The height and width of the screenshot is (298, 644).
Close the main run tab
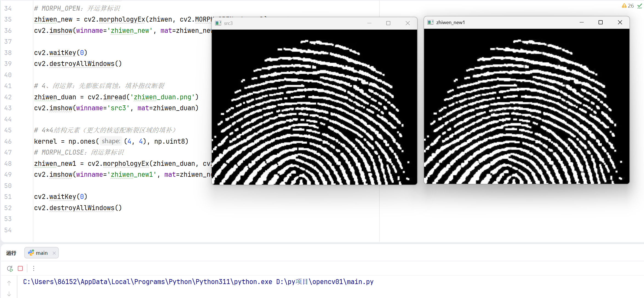click(x=54, y=253)
